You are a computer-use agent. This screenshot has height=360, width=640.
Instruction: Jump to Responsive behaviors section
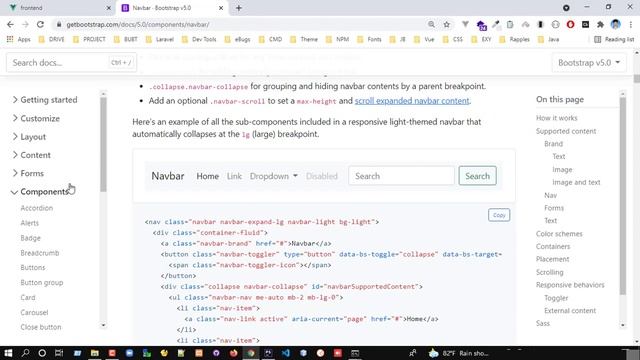click(x=570, y=285)
